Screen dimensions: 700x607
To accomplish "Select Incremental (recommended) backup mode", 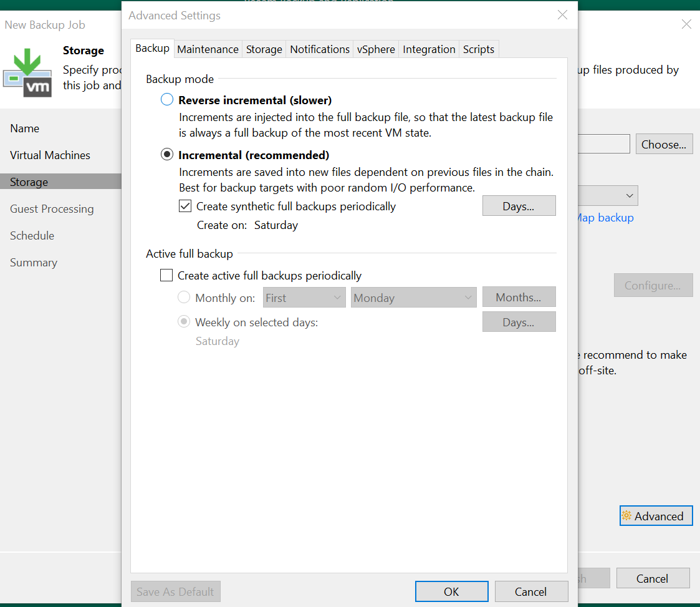I will pyautogui.click(x=167, y=155).
